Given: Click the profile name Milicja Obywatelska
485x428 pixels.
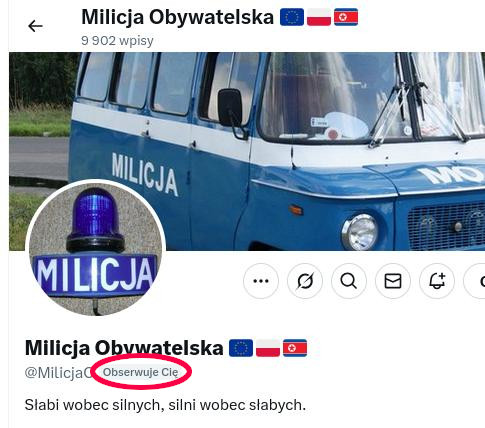Looking at the screenshot, I should point(124,348).
